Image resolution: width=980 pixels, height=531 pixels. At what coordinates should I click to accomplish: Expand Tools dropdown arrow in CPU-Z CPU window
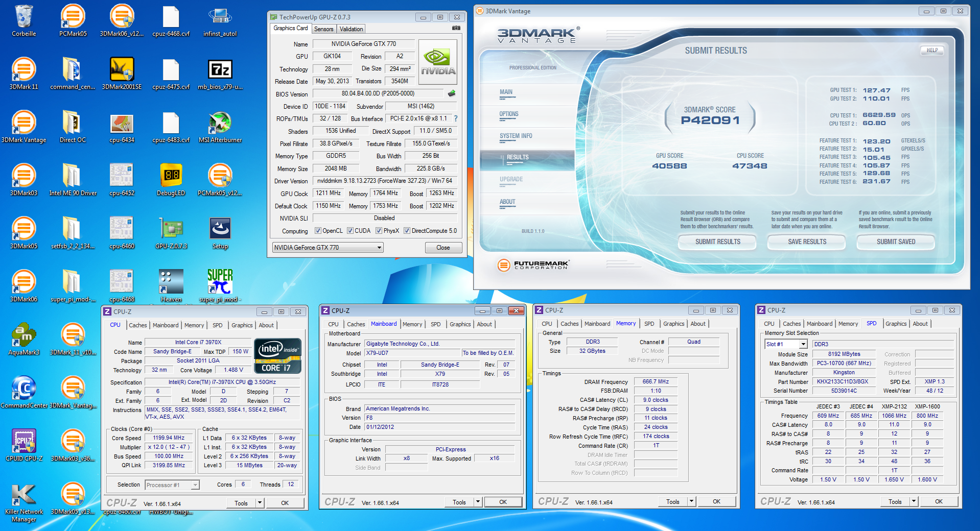pos(260,503)
